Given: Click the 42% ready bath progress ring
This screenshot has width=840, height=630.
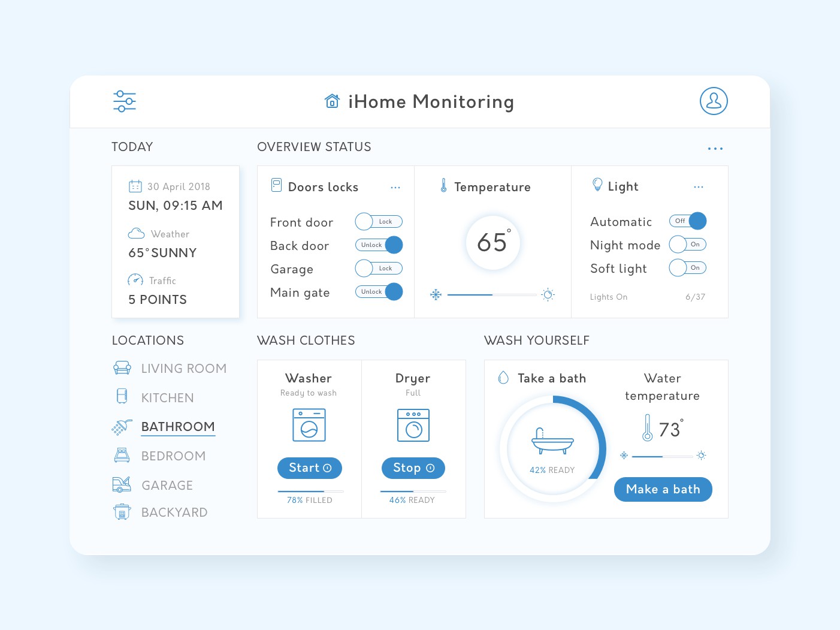Looking at the screenshot, I should point(552,448).
